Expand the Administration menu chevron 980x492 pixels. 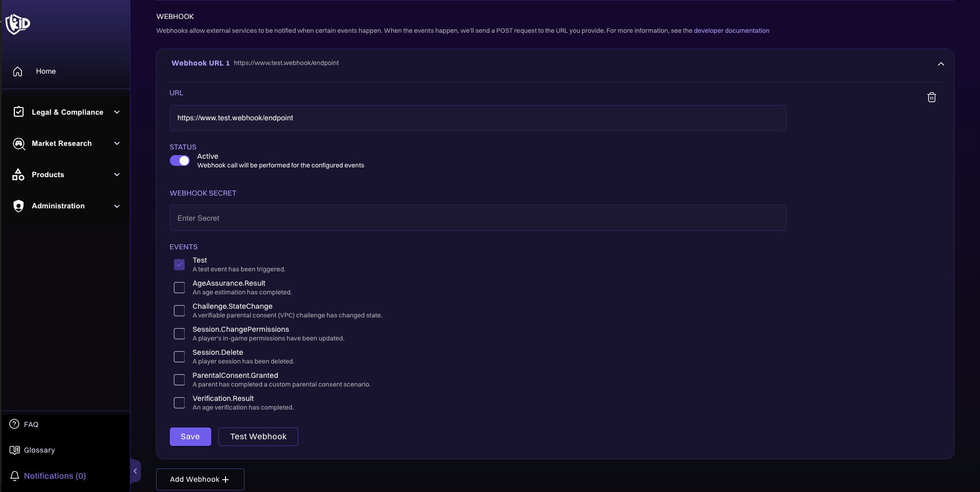tap(117, 206)
